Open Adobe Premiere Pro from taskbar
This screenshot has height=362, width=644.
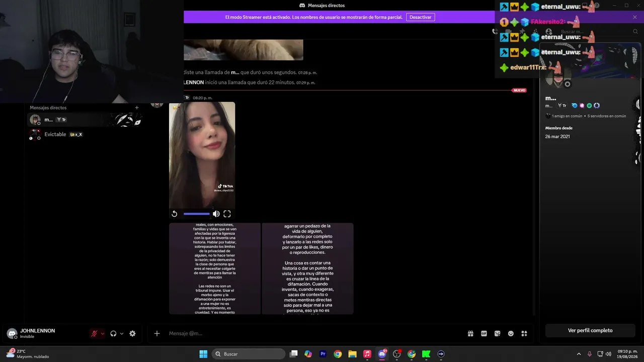click(323, 354)
